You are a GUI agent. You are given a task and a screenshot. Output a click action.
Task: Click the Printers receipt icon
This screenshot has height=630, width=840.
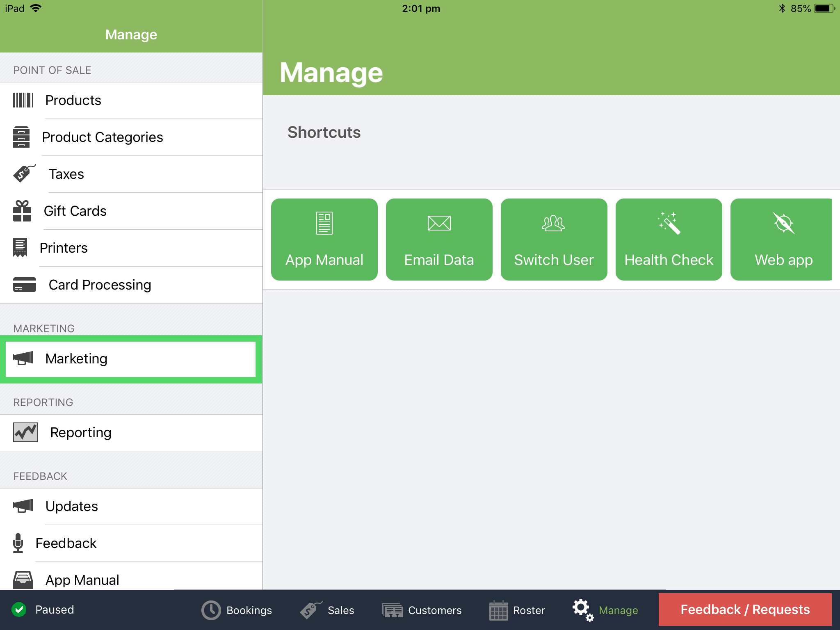(x=20, y=247)
